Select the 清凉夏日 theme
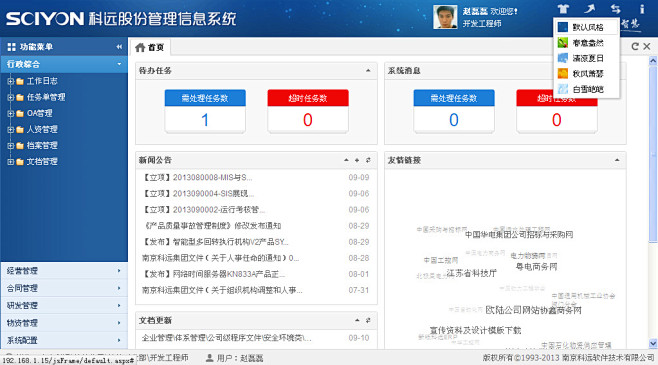 click(586, 58)
